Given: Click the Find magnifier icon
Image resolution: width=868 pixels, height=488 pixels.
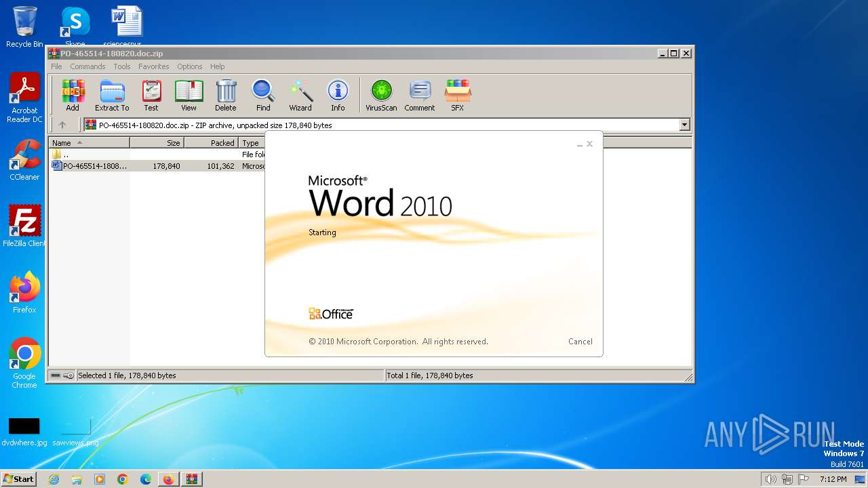Looking at the screenshot, I should coord(263,95).
